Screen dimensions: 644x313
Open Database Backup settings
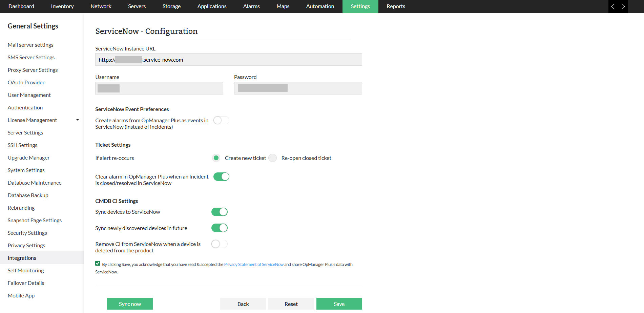click(x=28, y=195)
